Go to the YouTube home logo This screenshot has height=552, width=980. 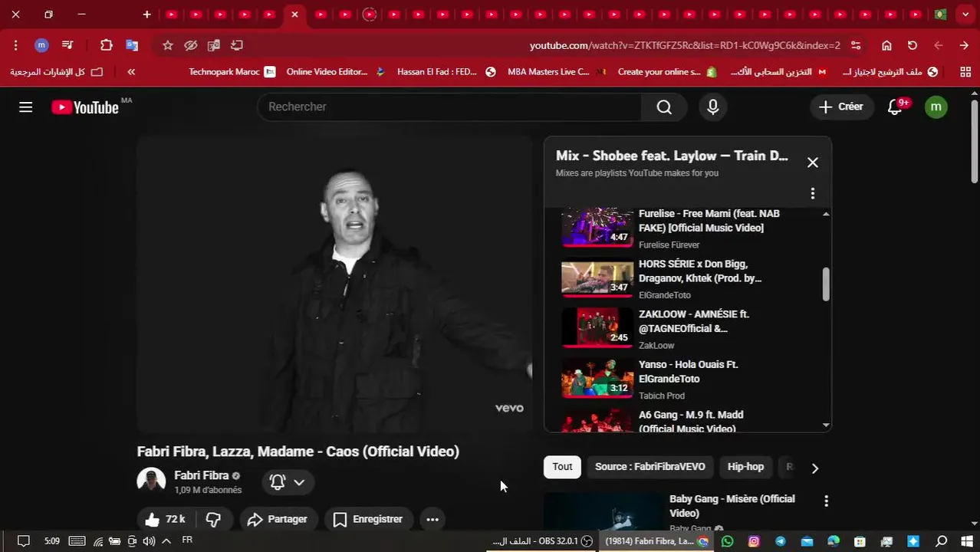(85, 107)
